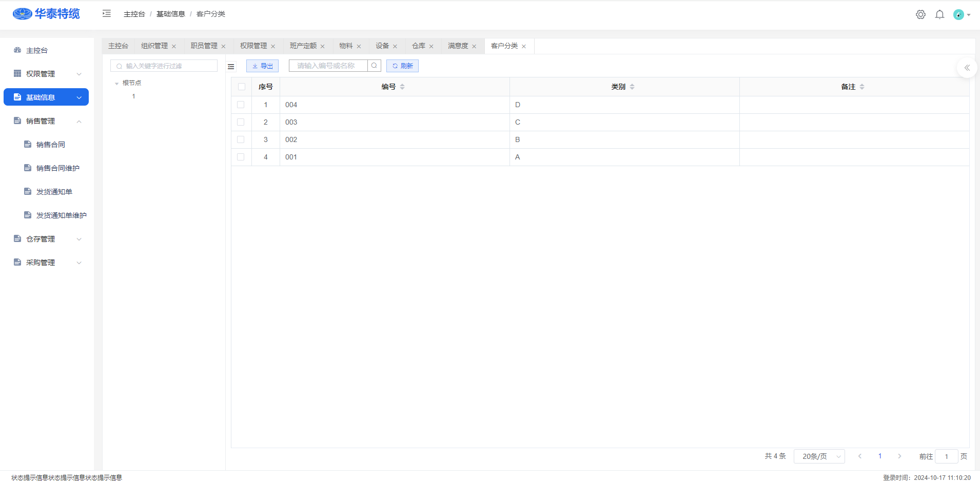Expand the 仓存管理 sidebar menu
Screen dimensions: 980x483
tap(46, 239)
